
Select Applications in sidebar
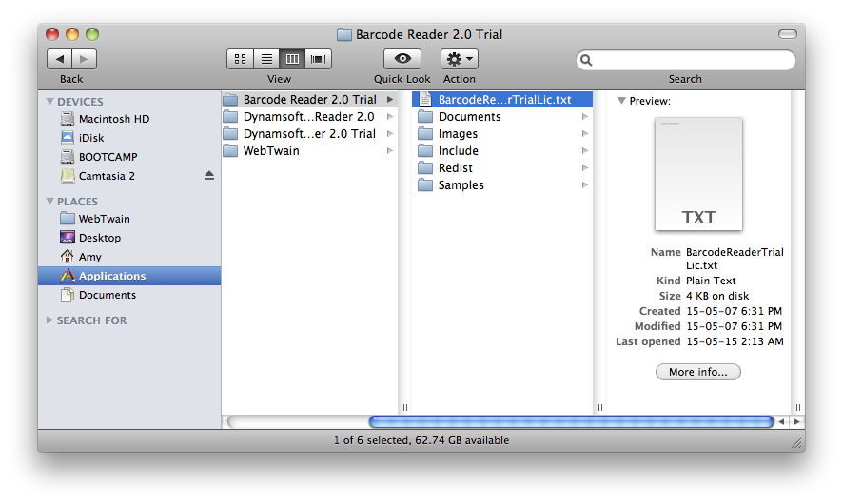pyautogui.click(x=129, y=276)
